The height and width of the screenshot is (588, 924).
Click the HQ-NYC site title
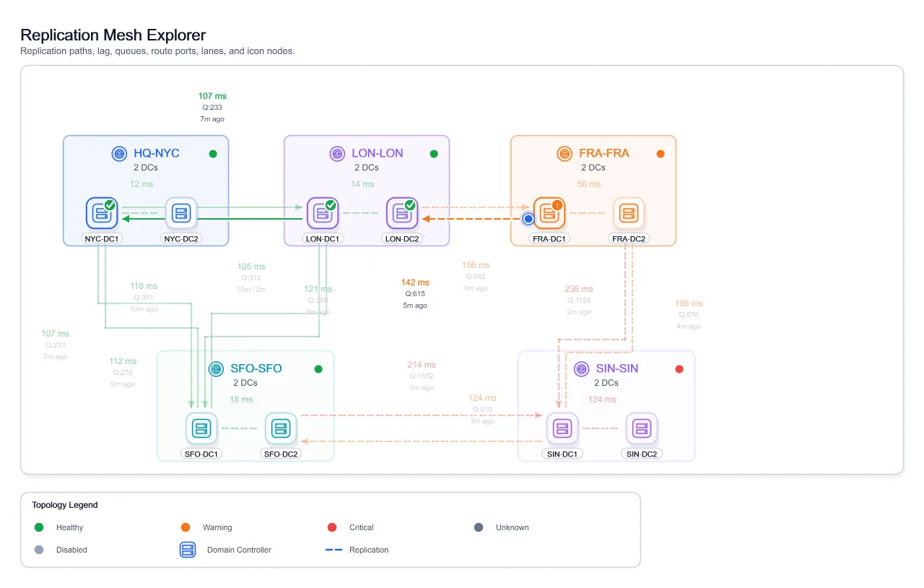[x=157, y=153]
